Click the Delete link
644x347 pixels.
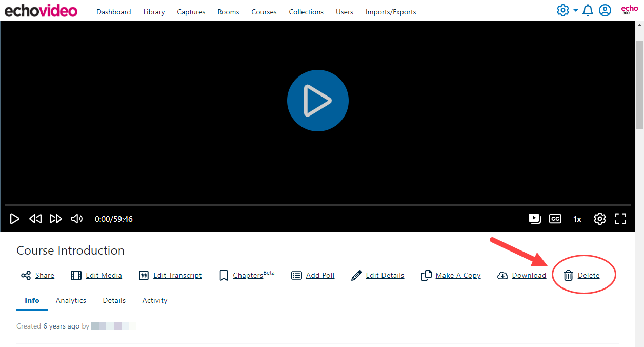[x=589, y=276]
